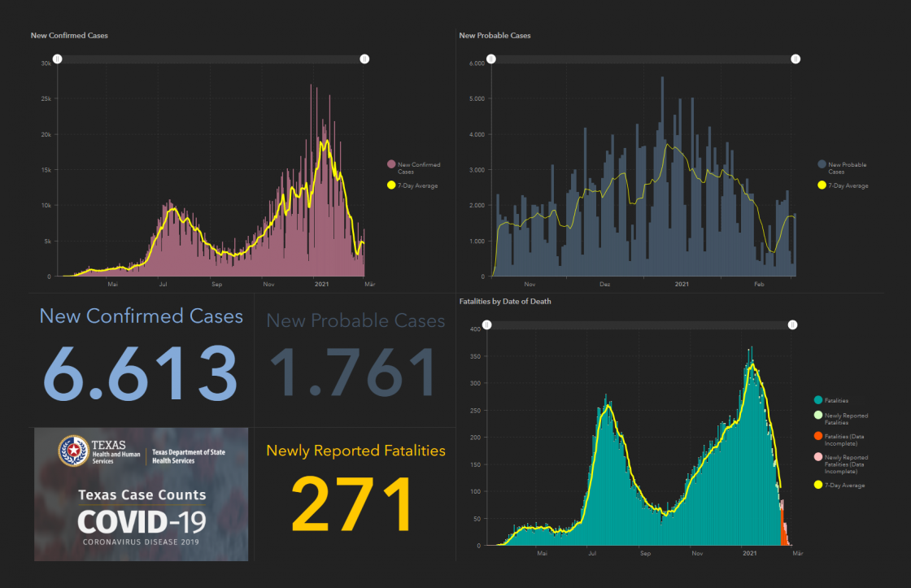Click the light green Newly Reported Fatalities legend dot
911x588 pixels.
(818, 416)
